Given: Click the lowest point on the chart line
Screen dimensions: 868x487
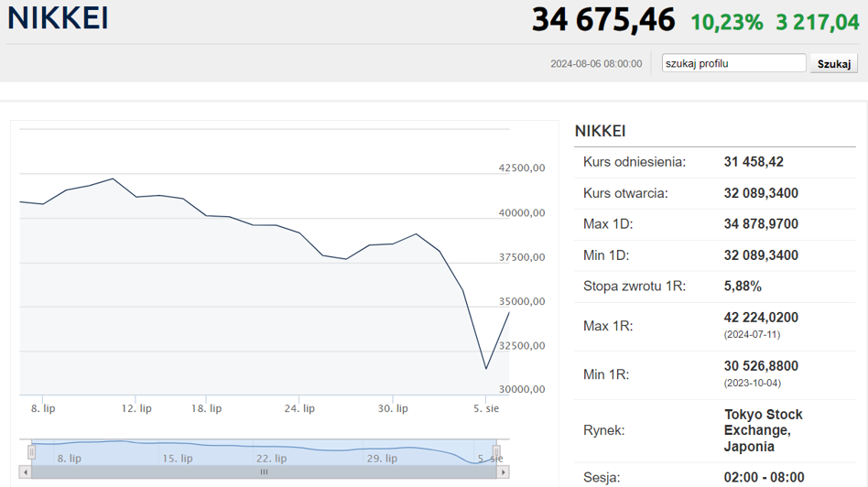Looking at the screenshot, I should pyautogui.click(x=486, y=369).
